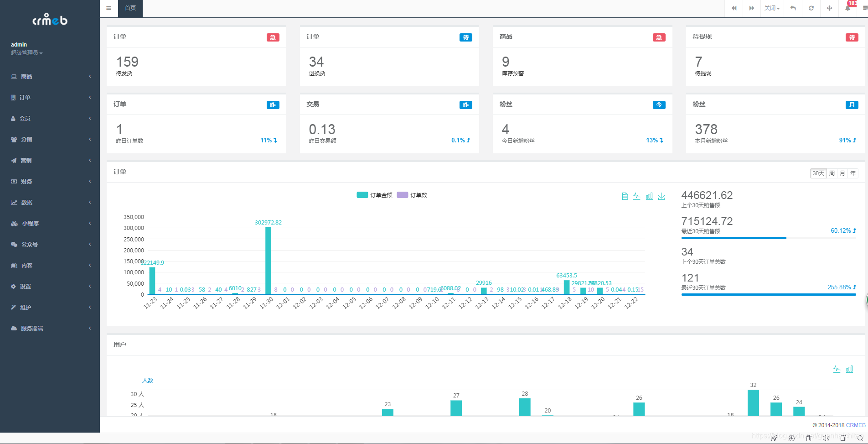The width and height of the screenshot is (868, 444).
Task: Click the fast-forward tabs right arrow icon
Action: [x=752, y=8]
